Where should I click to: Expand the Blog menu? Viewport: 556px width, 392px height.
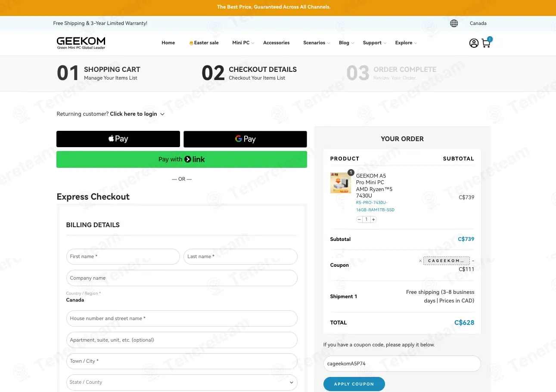(x=346, y=43)
